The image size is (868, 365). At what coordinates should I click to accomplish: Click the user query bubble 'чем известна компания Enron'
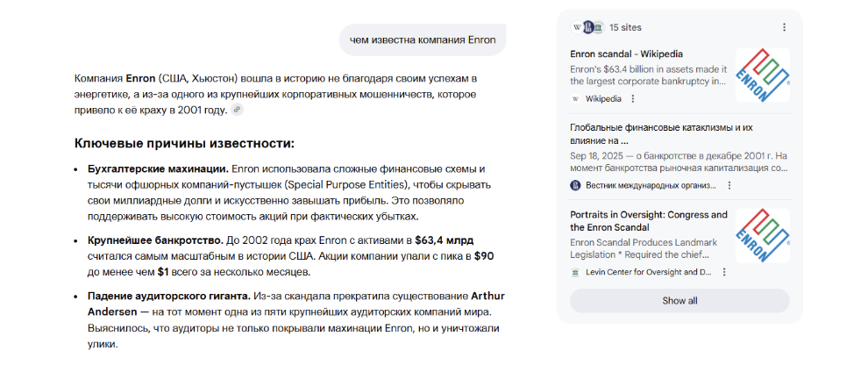point(423,39)
